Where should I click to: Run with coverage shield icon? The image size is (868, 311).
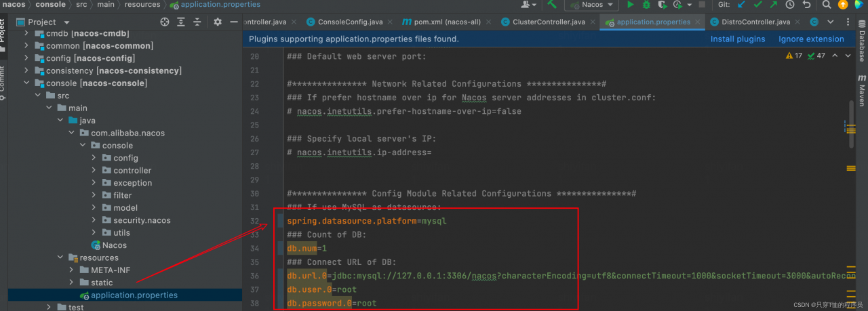click(662, 4)
